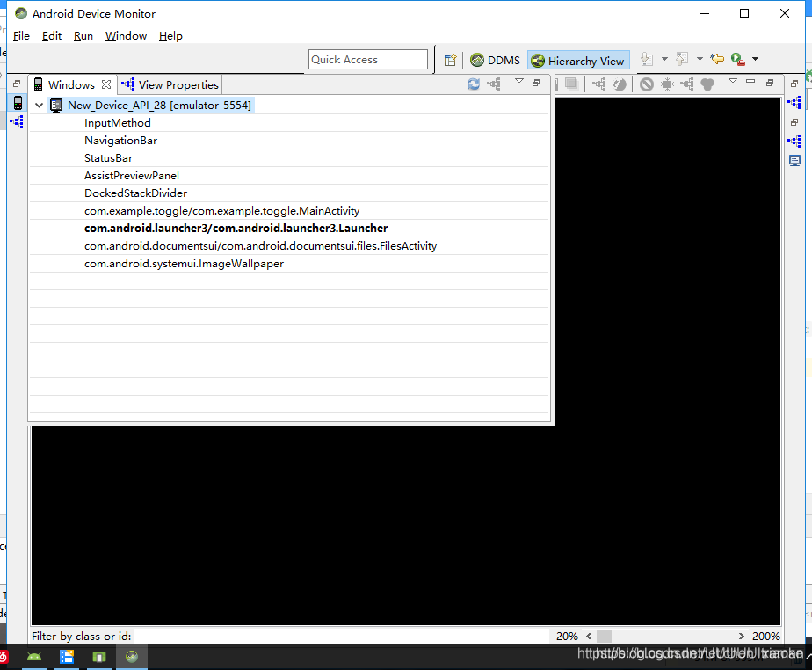Open the Window menu
Image resolution: width=812 pixels, height=670 pixels.
126,36
